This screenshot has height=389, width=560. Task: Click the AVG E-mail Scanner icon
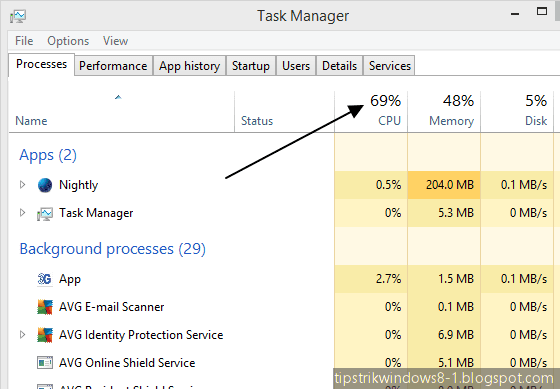pyautogui.click(x=45, y=307)
